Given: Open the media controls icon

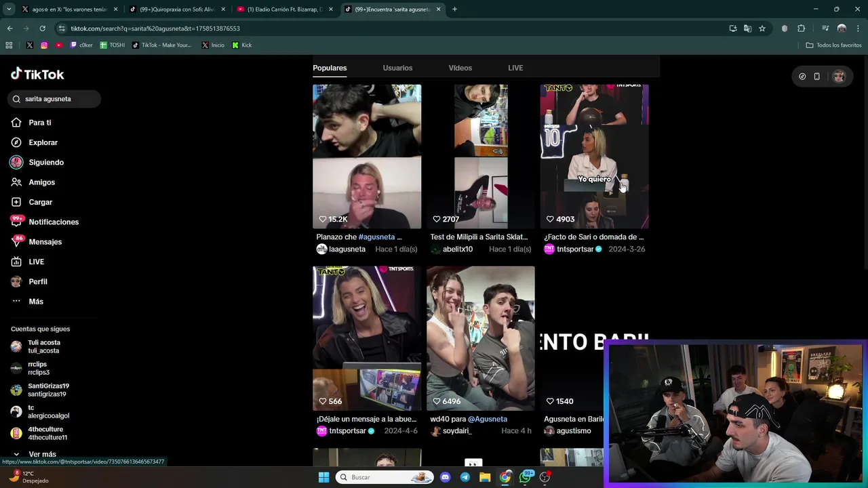Looking at the screenshot, I should tap(825, 28).
